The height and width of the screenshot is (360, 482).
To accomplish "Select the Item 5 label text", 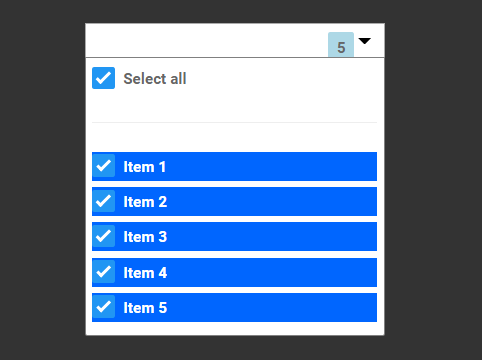I will [x=145, y=308].
